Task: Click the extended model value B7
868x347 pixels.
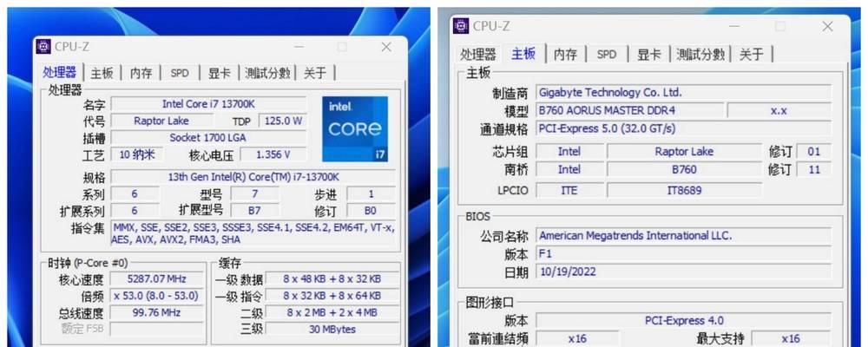Action: coord(254,210)
